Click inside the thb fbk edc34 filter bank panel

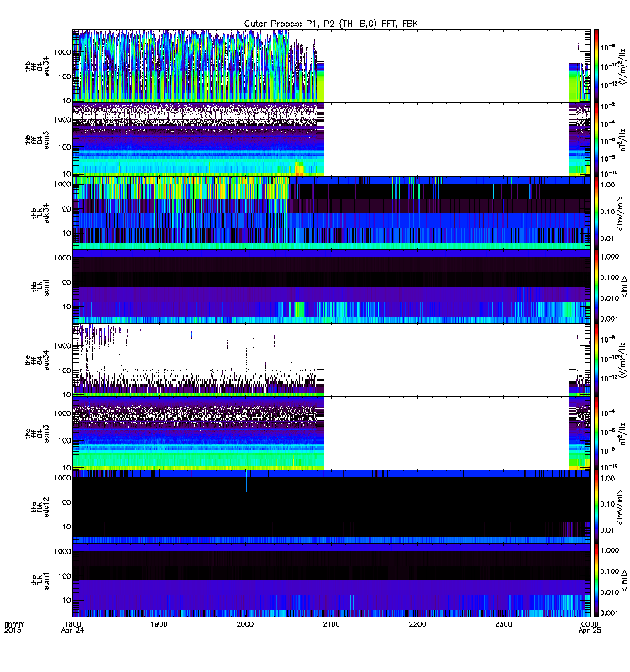tap(331, 213)
